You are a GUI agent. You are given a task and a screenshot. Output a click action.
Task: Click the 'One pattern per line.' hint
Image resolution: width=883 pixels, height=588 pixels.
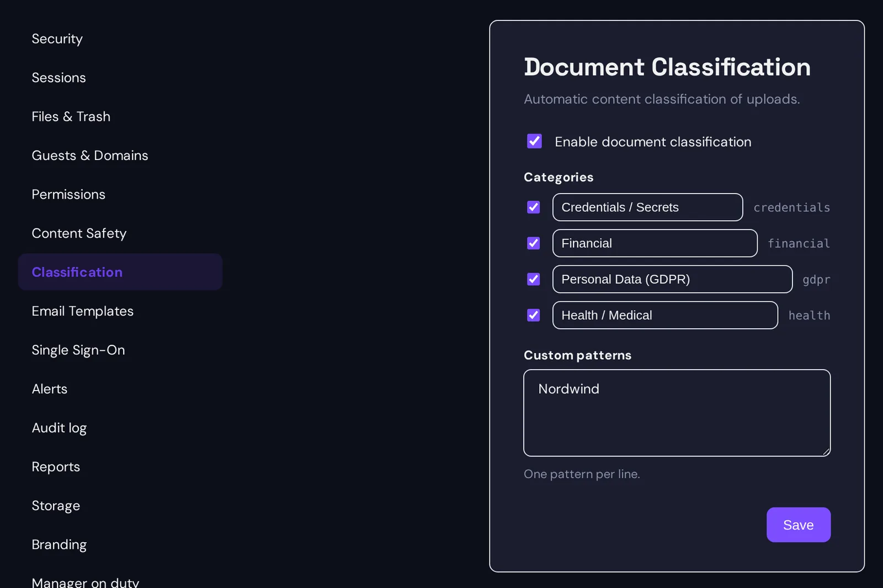[582, 474]
